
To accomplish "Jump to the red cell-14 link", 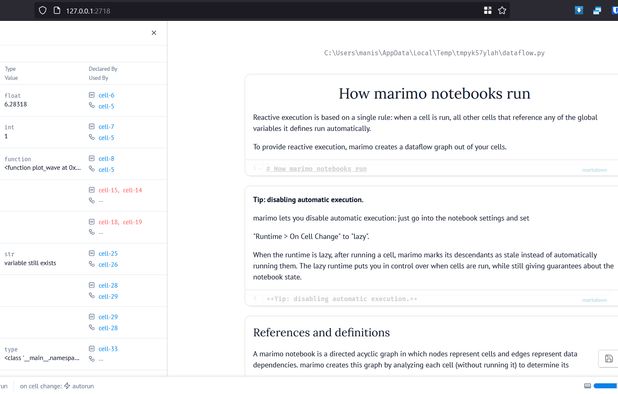I will (132, 190).
